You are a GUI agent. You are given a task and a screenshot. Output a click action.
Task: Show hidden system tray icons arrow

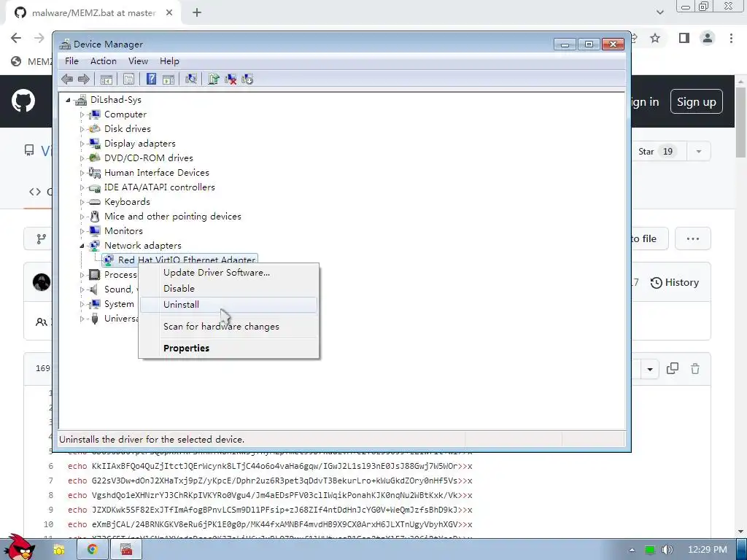click(632, 550)
